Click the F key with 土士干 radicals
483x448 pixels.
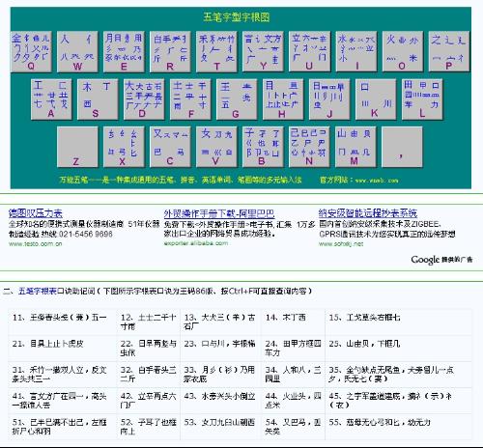[x=190, y=99]
